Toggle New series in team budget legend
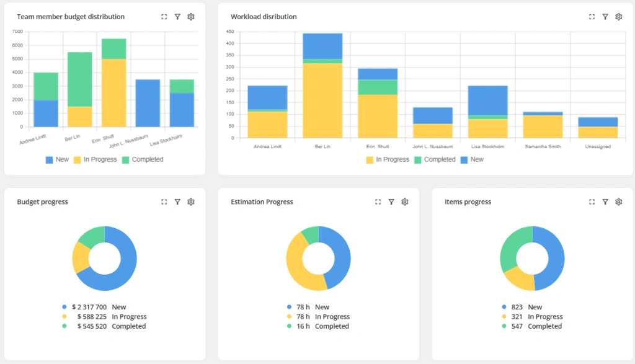Screen dimensions: 635x364 click(57, 159)
